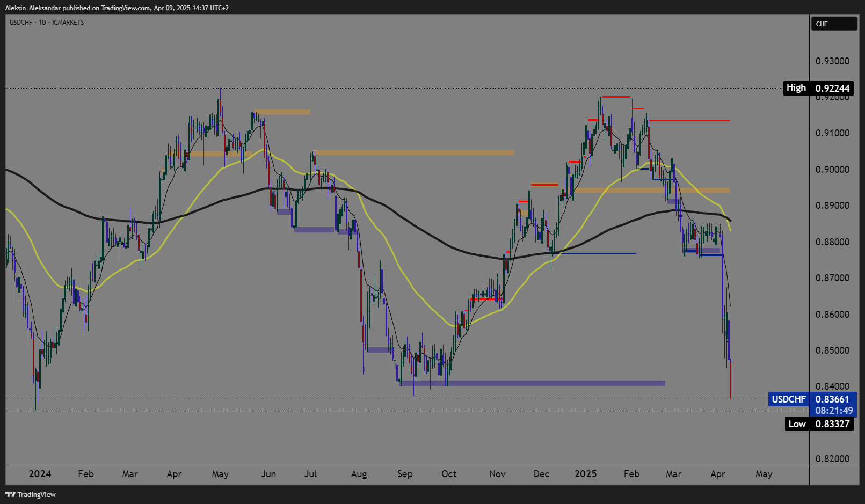Viewport: 865px width, 504px height.
Task: Click the Sep time axis label
Action: coord(405,474)
